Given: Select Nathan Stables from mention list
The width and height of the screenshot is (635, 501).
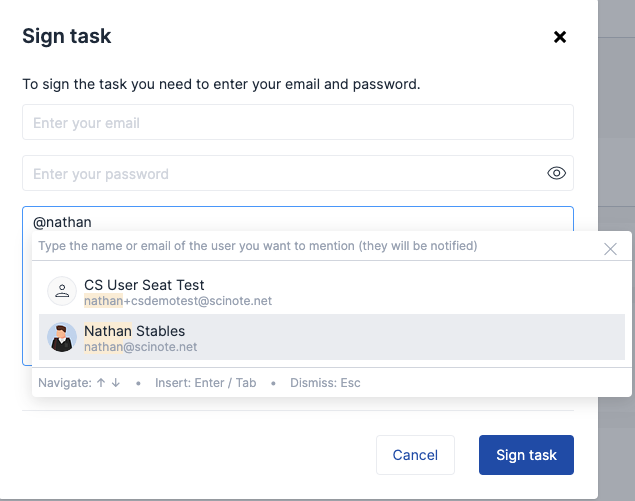Looking at the screenshot, I should tap(134, 331).
